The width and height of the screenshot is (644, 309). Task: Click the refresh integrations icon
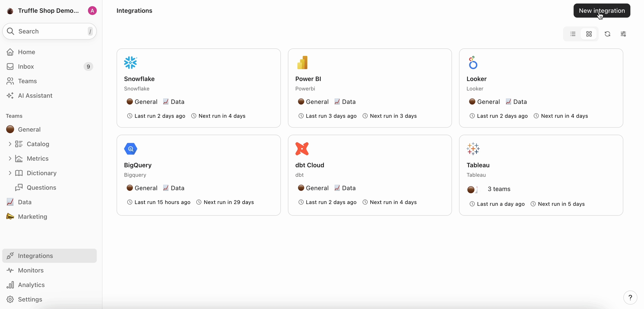point(607,34)
